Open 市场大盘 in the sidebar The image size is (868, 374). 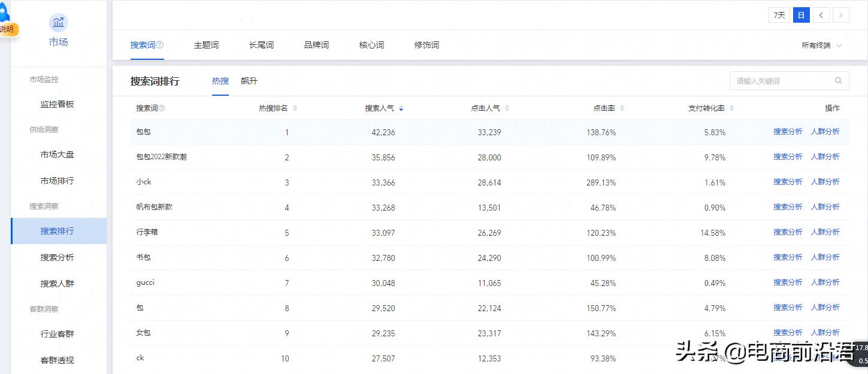point(57,154)
